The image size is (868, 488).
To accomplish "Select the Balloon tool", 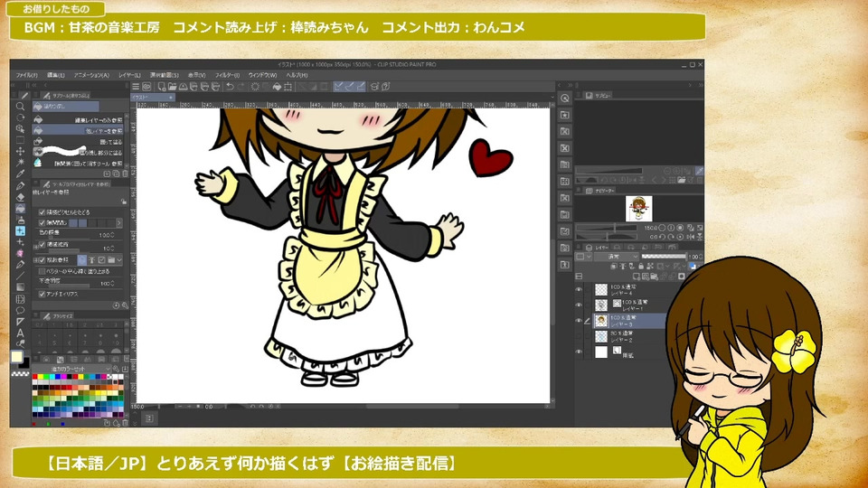I will tap(21, 310).
